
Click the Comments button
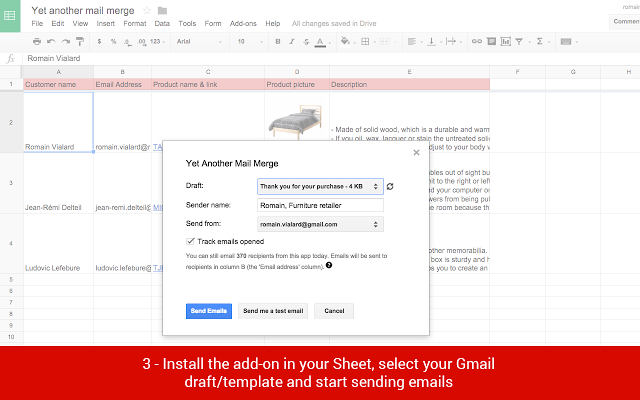(x=625, y=21)
